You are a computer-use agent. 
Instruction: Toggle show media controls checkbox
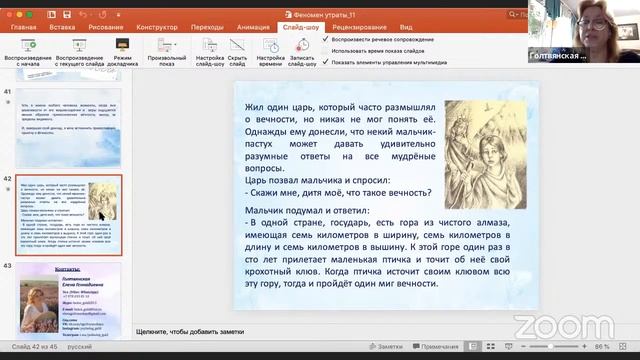(325, 62)
